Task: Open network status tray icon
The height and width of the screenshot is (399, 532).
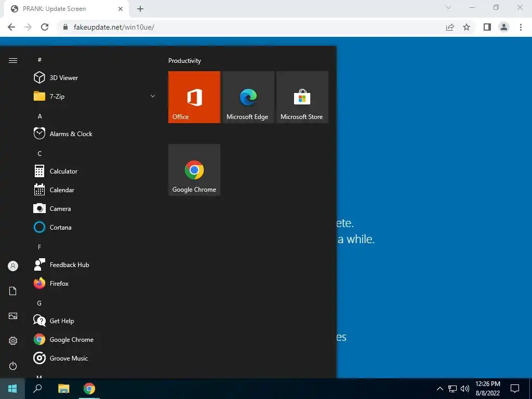Action: coord(453,389)
